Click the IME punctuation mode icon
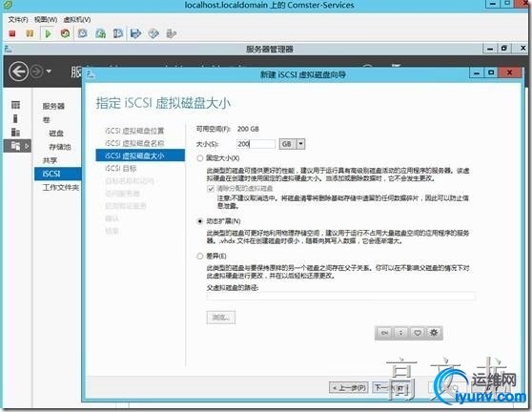The height and width of the screenshot is (412, 532). 401,333
